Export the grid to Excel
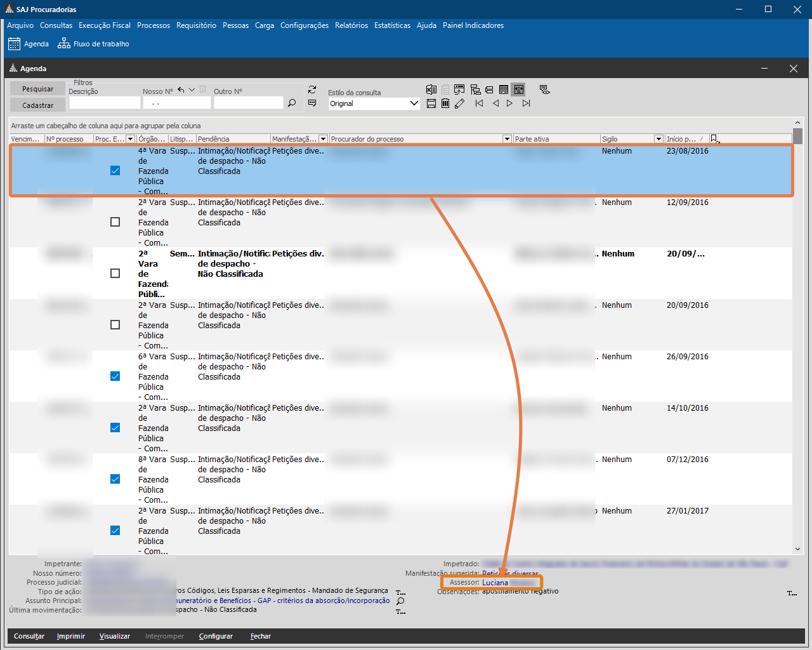Viewport: 812px width, 650px height. 431,90
